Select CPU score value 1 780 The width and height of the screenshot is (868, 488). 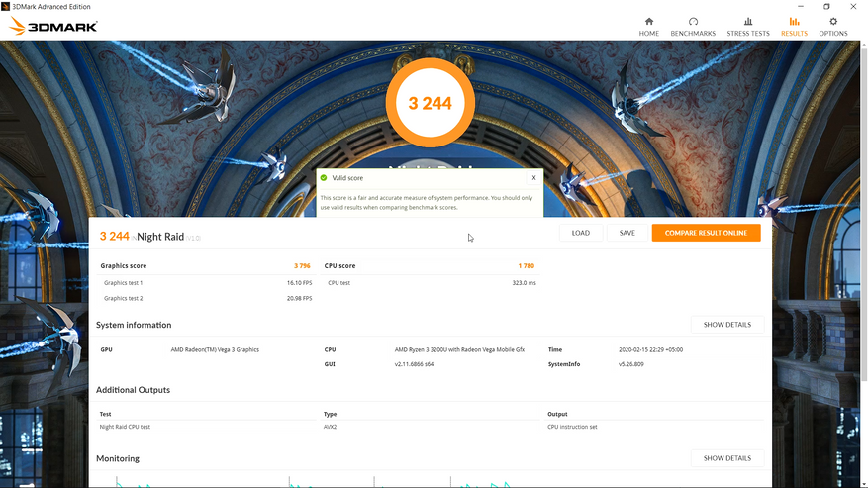526,266
